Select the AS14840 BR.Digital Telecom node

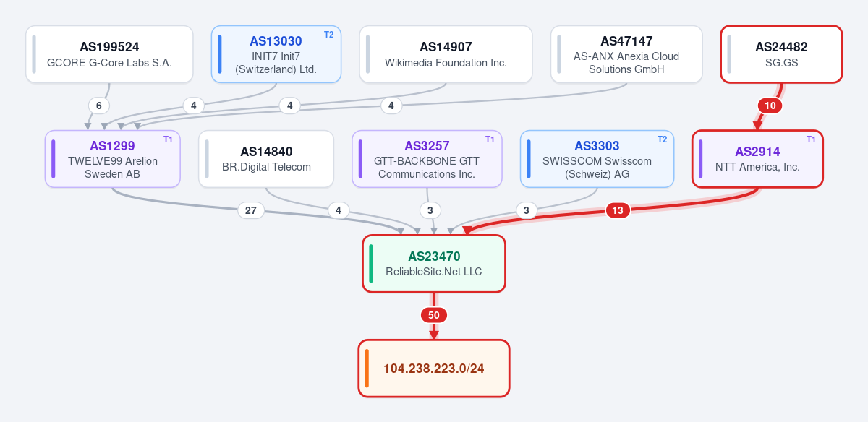[266, 159]
